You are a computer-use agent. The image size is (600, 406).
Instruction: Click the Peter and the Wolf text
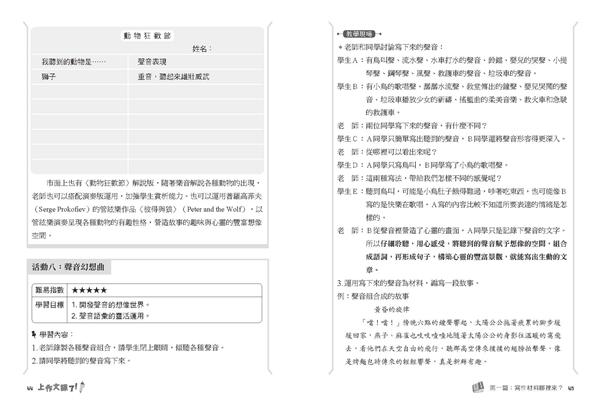tap(215, 209)
